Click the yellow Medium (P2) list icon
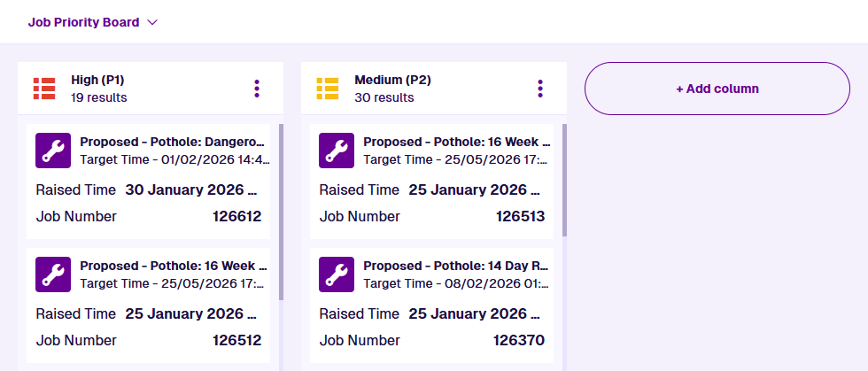 pyautogui.click(x=328, y=89)
